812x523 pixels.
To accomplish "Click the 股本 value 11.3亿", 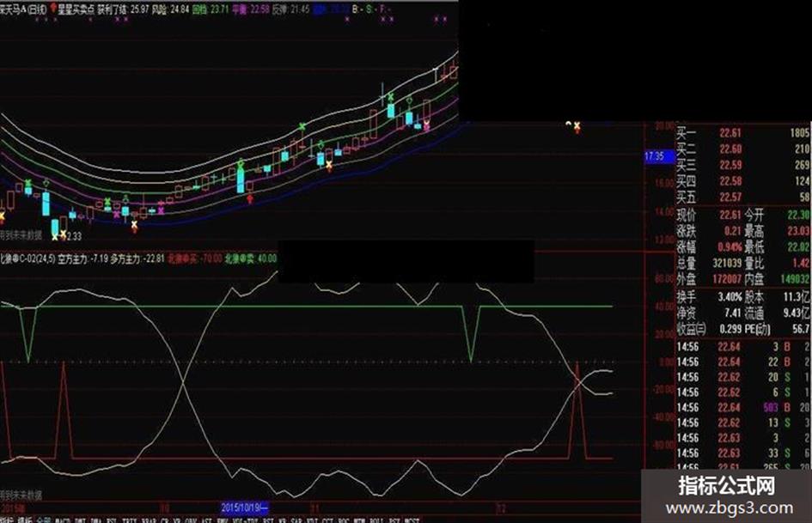I will point(797,297).
